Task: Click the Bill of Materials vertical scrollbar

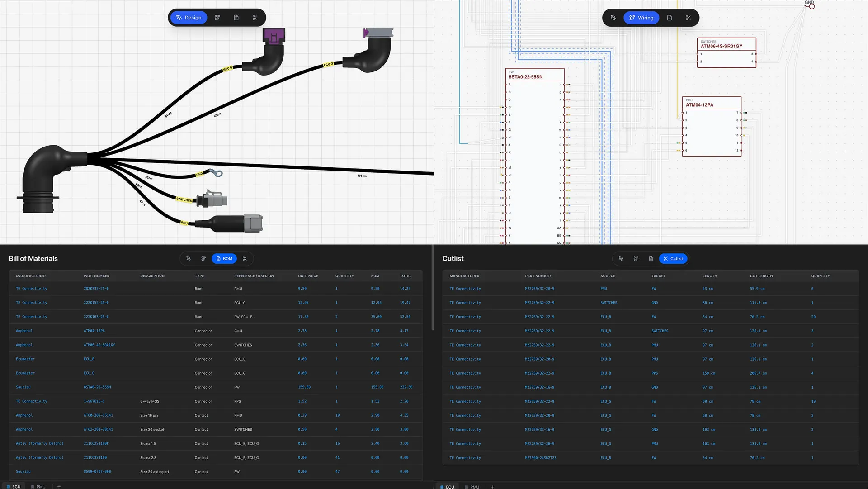Action: point(433,288)
